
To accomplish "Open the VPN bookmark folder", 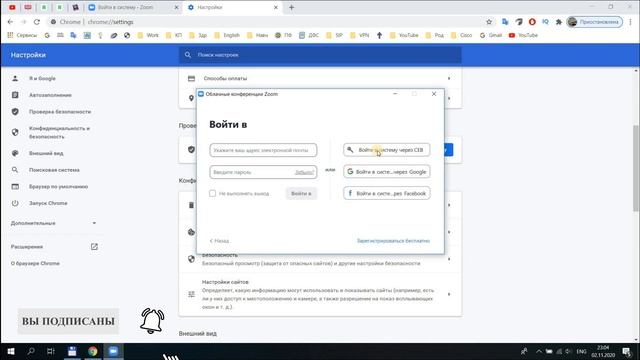I will point(359,36).
